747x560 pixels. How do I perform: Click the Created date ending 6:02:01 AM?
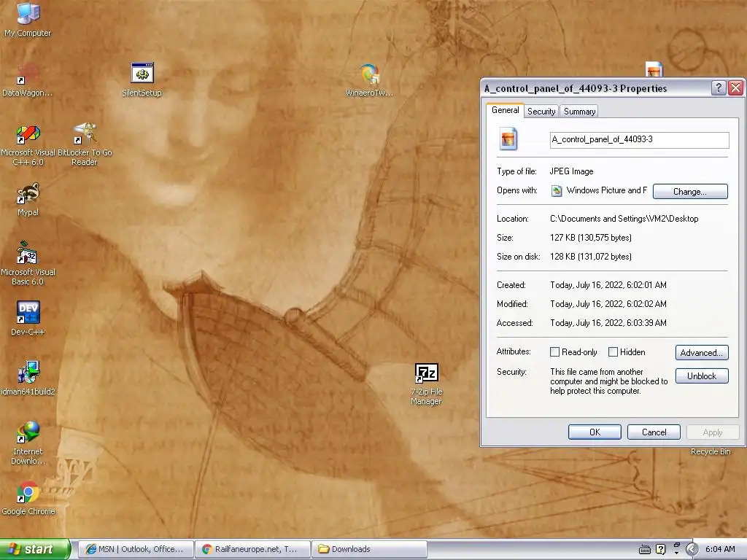tap(608, 285)
